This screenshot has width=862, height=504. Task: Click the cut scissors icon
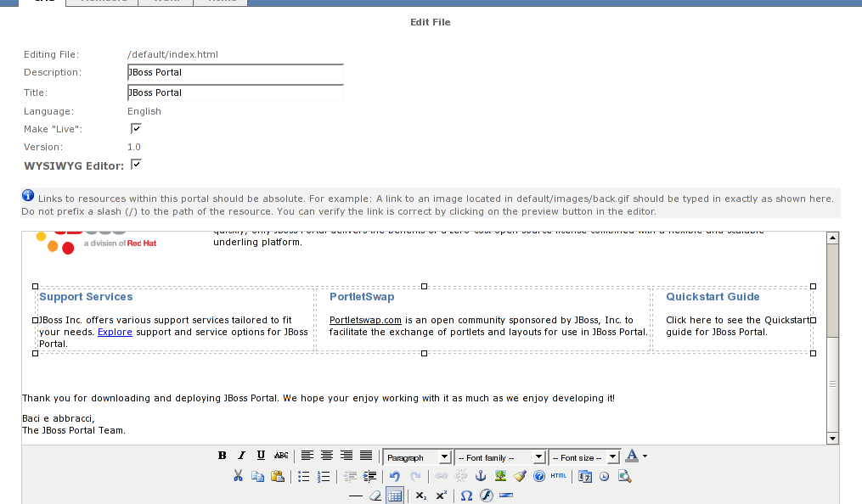point(239,476)
